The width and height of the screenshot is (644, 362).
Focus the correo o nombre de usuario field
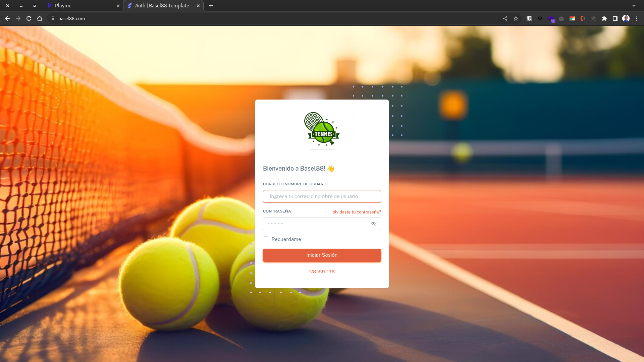coord(322,196)
